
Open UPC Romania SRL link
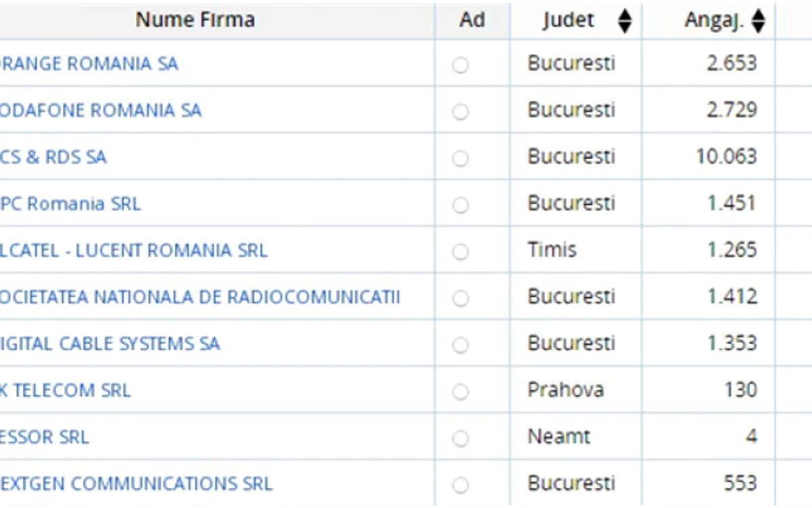pyautogui.click(x=70, y=203)
